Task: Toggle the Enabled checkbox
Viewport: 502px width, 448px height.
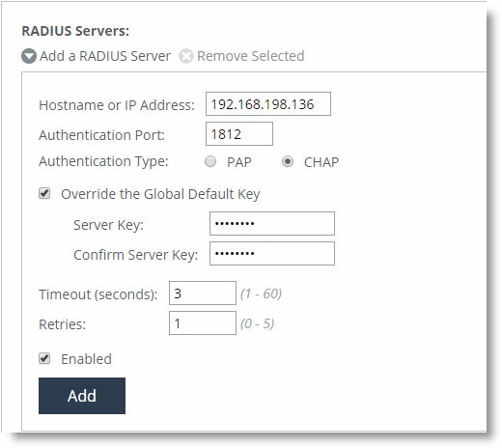Action: (x=44, y=358)
